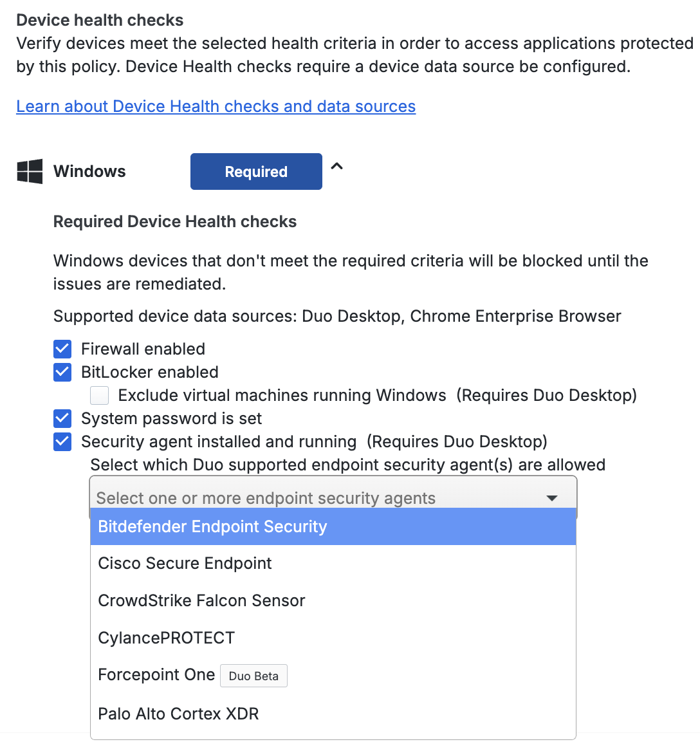The image size is (700, 751).
Task: Open Learn about Device Health checks link
Action: click(216, 106)
